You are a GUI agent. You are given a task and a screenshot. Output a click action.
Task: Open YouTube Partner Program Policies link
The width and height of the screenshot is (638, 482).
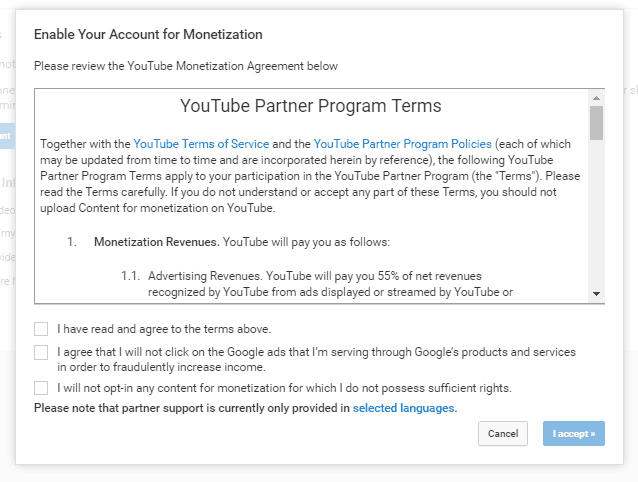(x=402, y=144)
